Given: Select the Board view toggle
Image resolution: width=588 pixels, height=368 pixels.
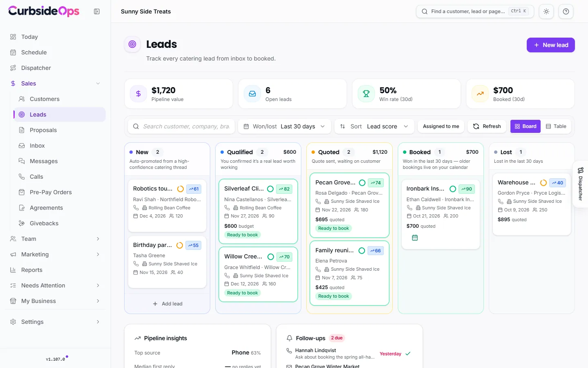Looking at the screenshot, I should pyautogui.click(x=526, y=126).
